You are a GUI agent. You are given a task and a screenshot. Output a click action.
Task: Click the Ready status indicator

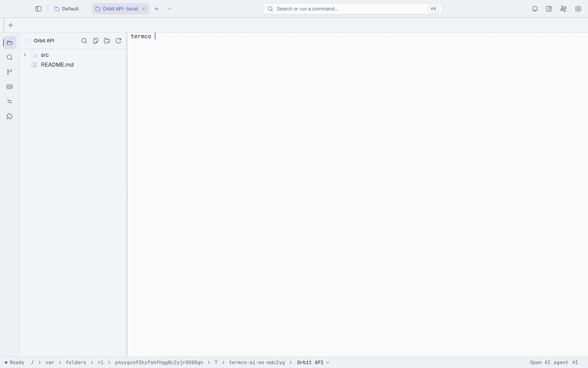tap(14, 362)
